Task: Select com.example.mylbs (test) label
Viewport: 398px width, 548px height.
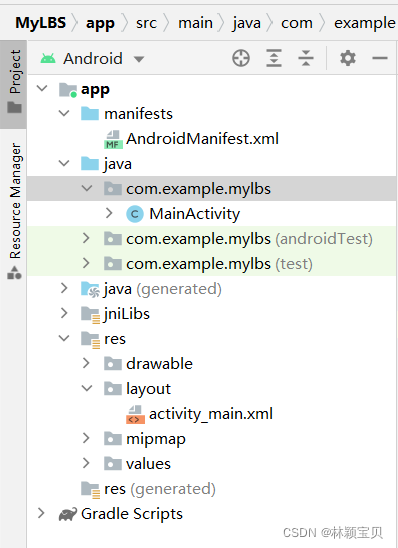Action: tap(219, 264)
